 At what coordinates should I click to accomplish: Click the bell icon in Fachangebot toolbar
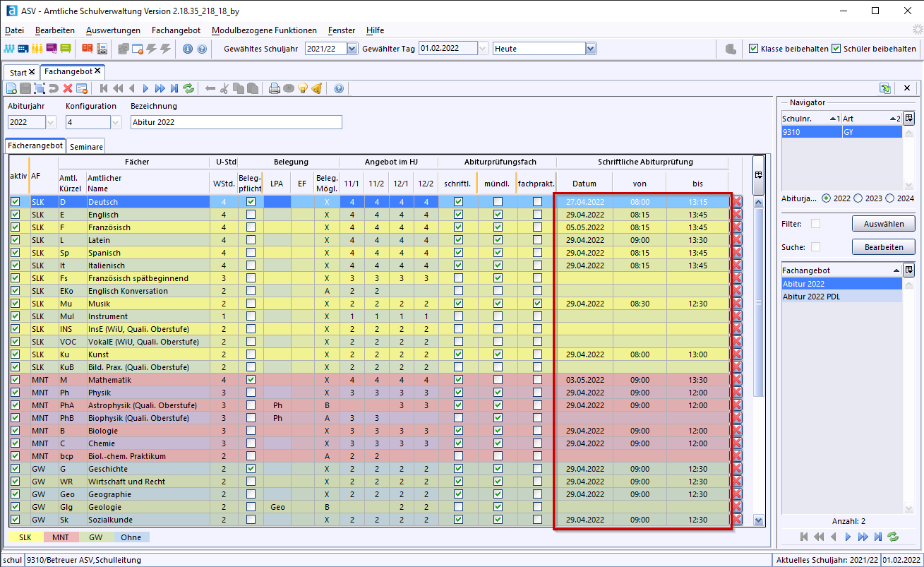tap(317, 88)
